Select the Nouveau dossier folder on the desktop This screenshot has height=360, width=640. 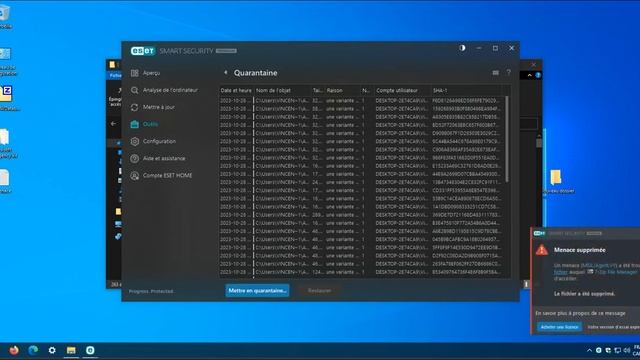[557, 182]
